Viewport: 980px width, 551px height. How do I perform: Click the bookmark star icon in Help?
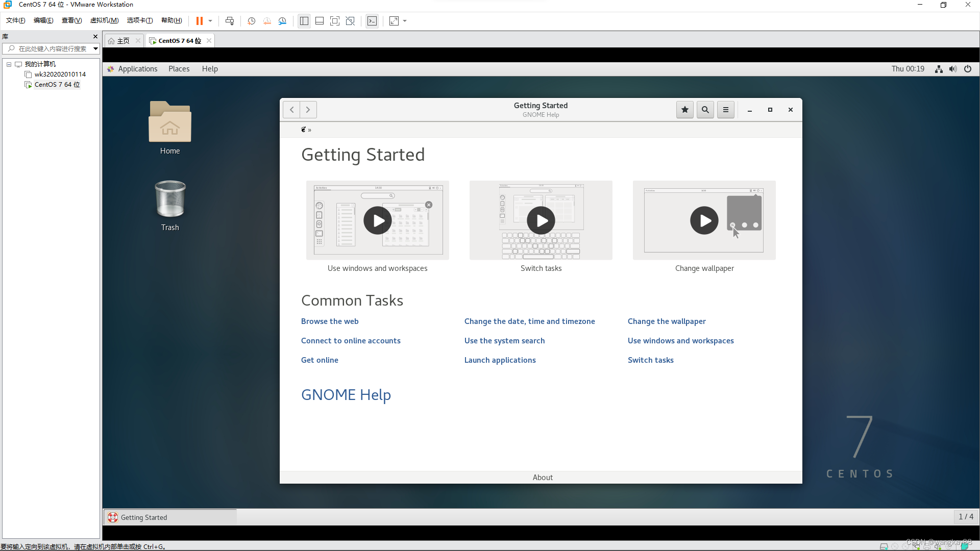685,110
